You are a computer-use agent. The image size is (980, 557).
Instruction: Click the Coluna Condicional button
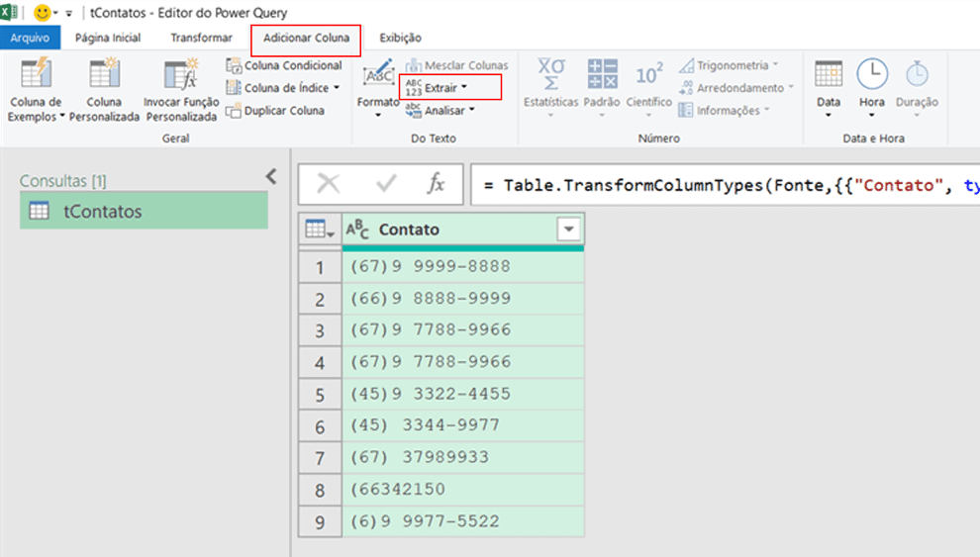point(284,65)
